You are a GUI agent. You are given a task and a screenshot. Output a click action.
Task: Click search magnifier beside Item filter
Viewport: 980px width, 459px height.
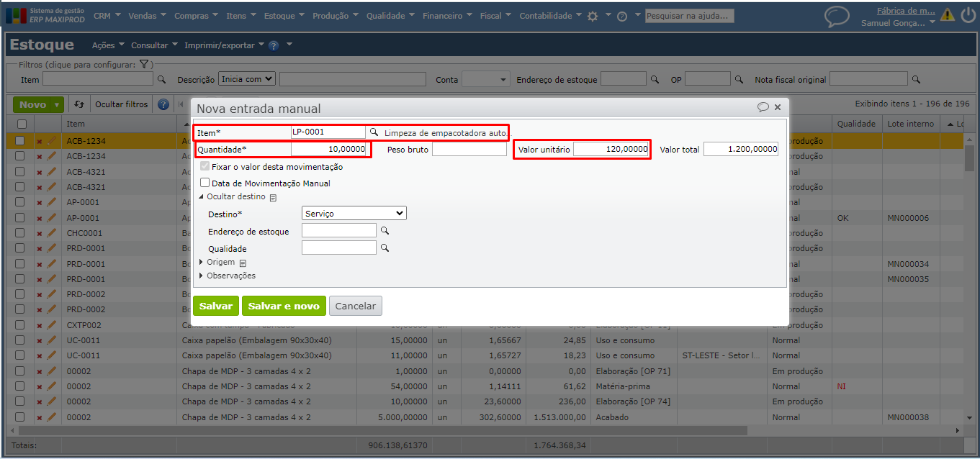tap(161, 79)
